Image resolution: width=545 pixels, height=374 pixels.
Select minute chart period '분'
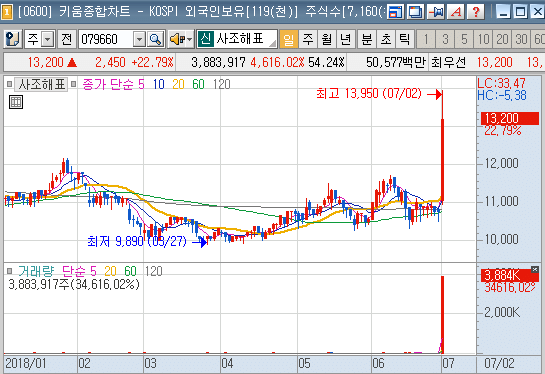[x=367, y=39]
